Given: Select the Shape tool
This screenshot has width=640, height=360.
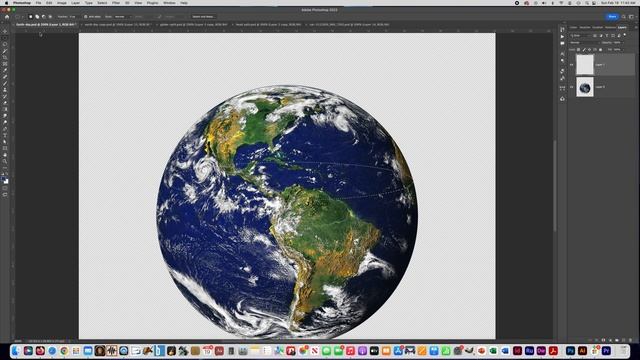Looking at the screenshot, I should coord(5,149).
